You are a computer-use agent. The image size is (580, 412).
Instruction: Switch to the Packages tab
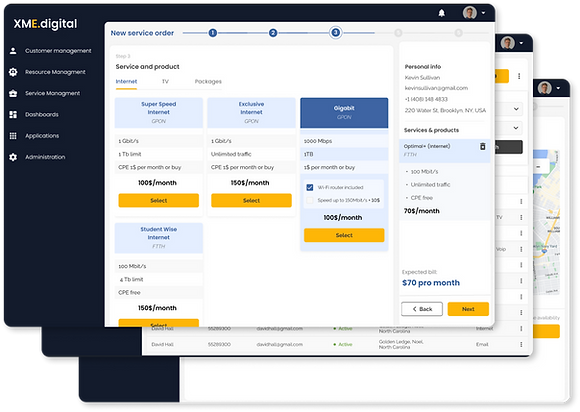pyautogui.click(x=208, y=81)
